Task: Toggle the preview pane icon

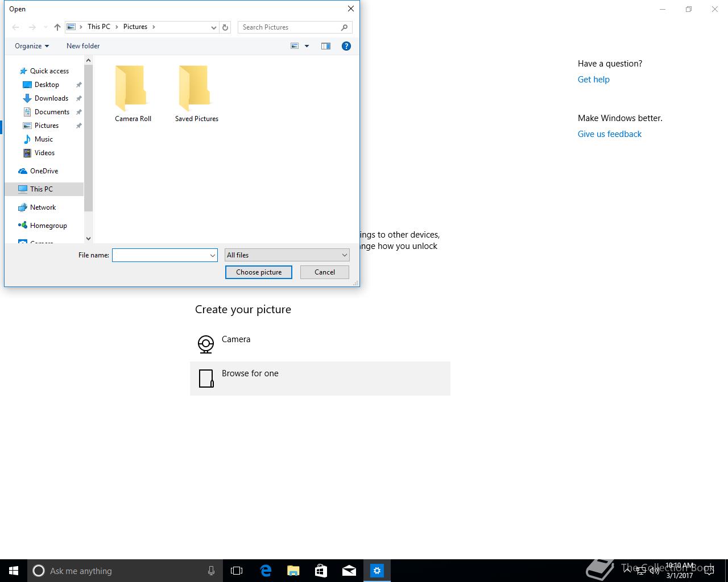Action: tap(326, 46)
